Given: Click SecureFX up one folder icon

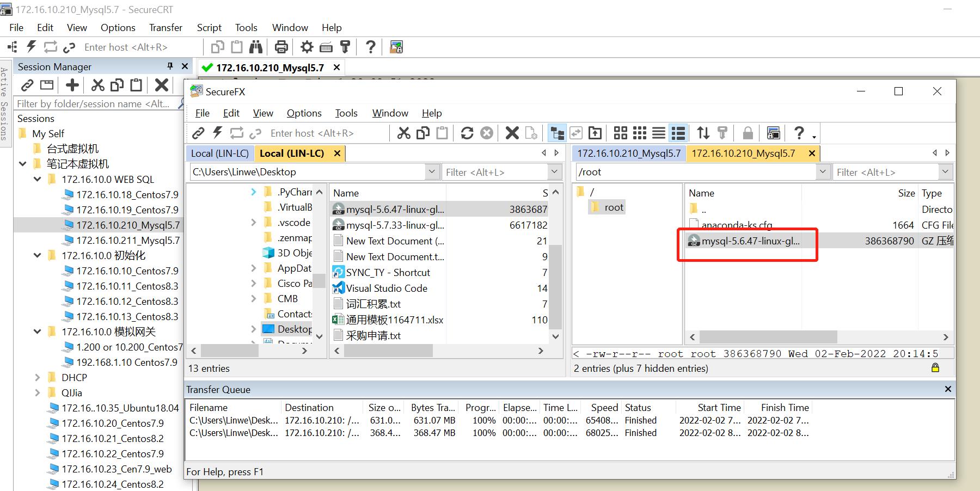Looking at the screenshot, I should 595,133.
